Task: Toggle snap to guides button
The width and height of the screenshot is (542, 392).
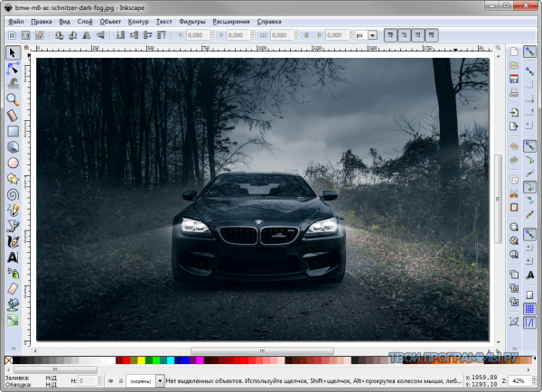Action: pos(529,322)
